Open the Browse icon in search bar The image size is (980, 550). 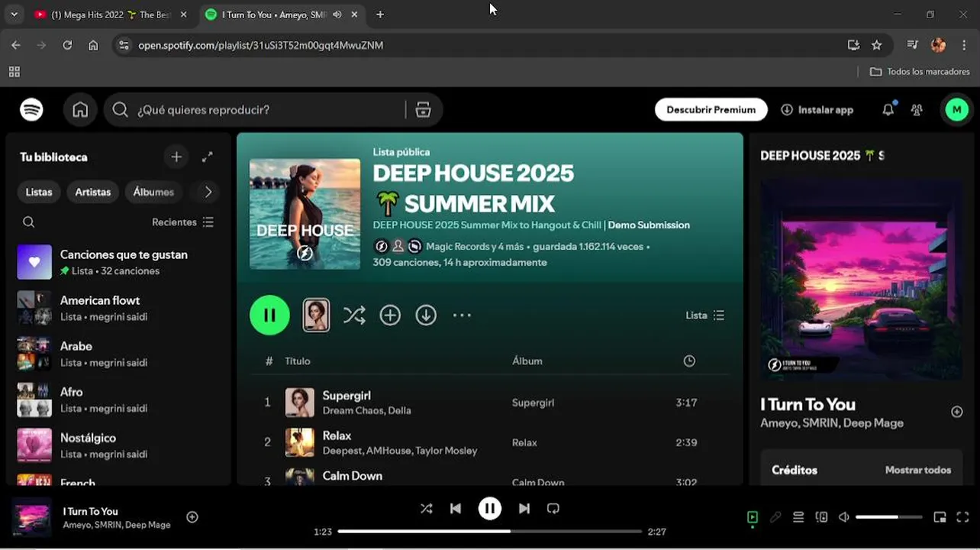click(423, 110)
